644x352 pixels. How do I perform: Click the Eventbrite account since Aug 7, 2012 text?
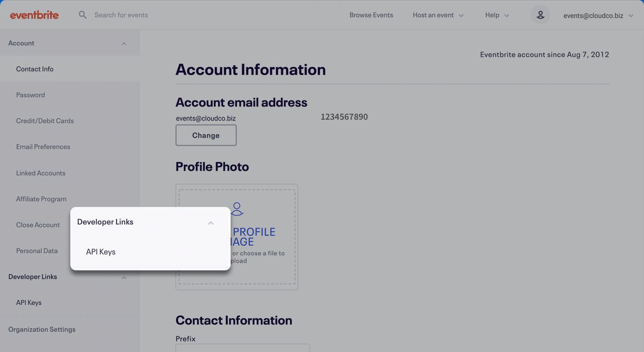coord(545,54)
